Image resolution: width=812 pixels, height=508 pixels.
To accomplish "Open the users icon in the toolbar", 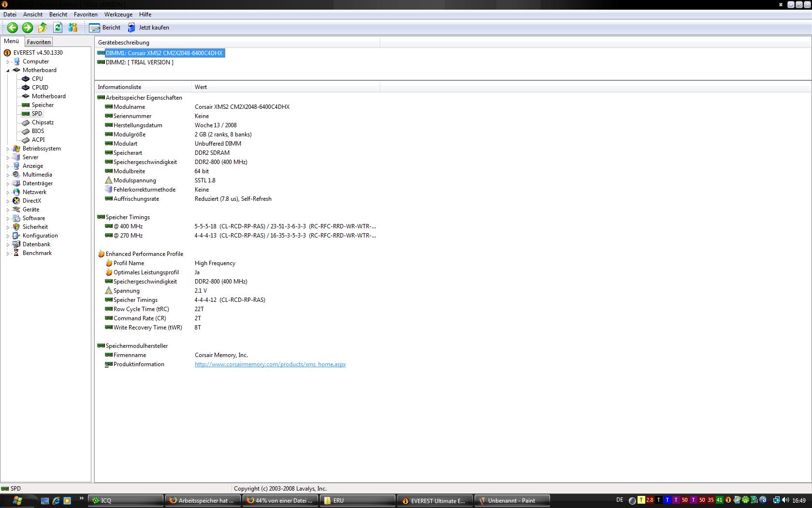I will [72, 28].
